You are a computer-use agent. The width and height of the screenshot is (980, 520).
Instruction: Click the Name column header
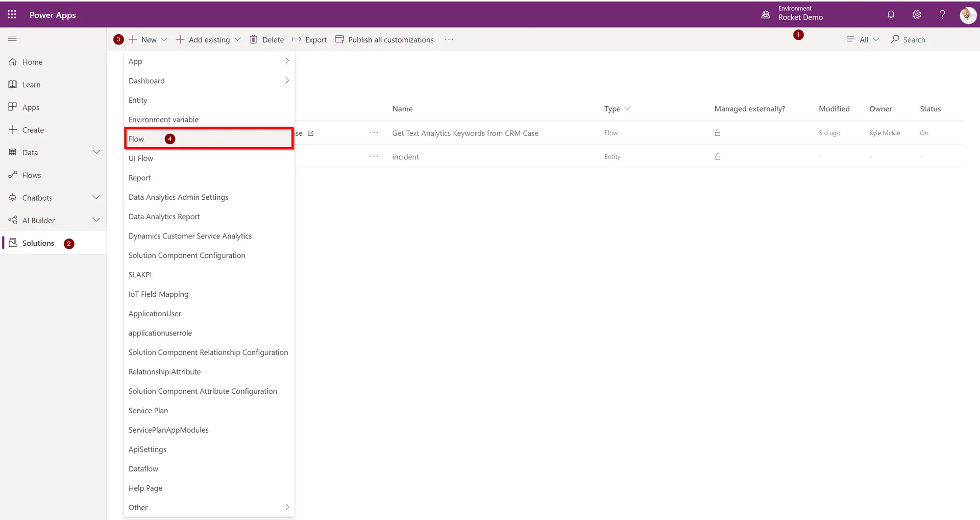coord(402,108)
